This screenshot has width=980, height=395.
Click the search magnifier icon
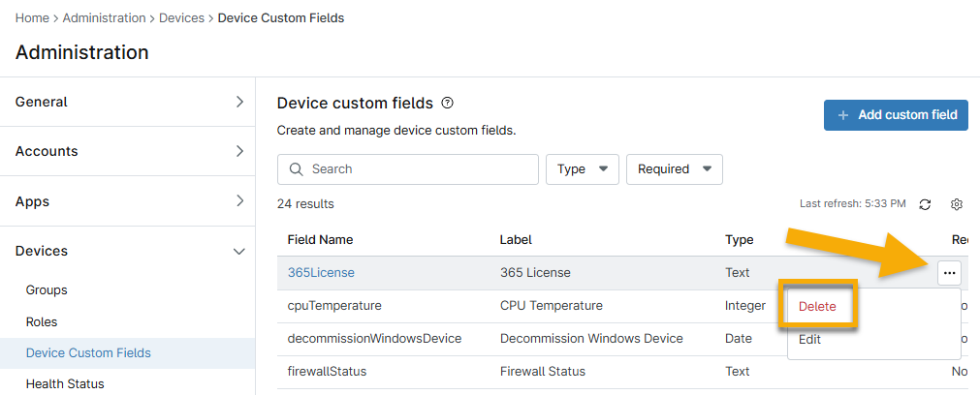(x=296, y=169)
